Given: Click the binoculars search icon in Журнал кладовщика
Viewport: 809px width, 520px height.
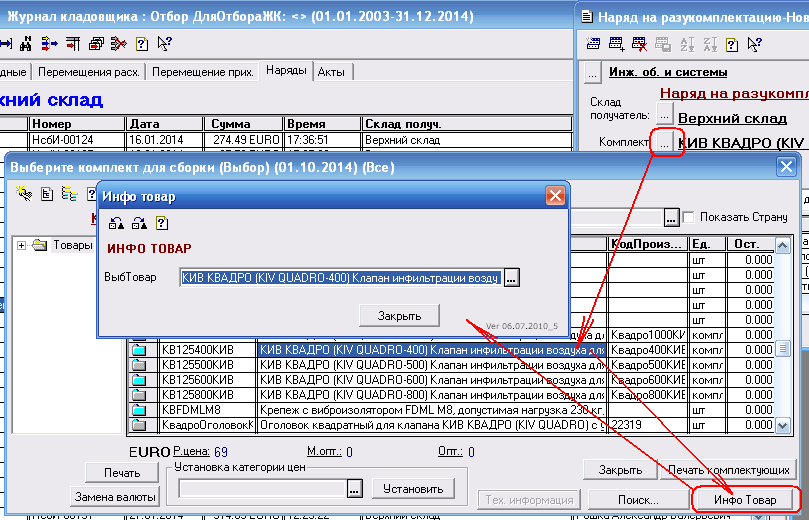Looking at the screenshot, I should click(26, 44).
